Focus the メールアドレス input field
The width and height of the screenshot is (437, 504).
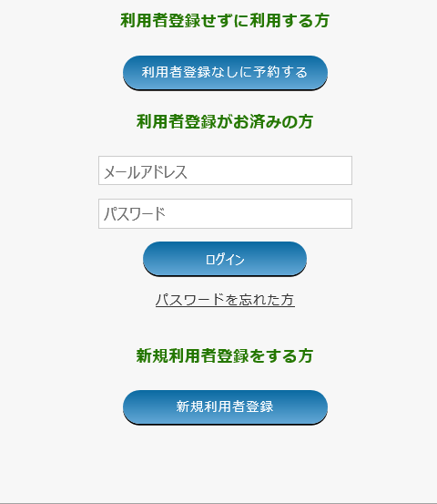[x=225, y=170]
